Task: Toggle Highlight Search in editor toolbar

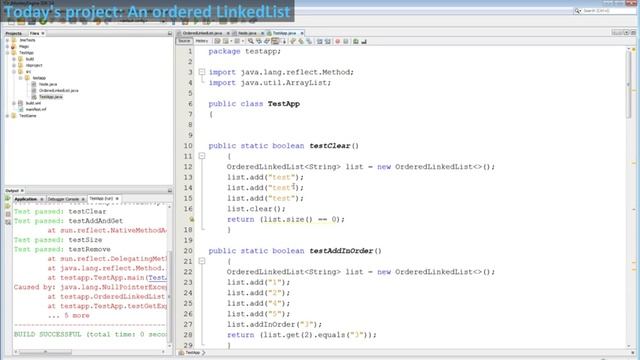Action: point(275,41)
